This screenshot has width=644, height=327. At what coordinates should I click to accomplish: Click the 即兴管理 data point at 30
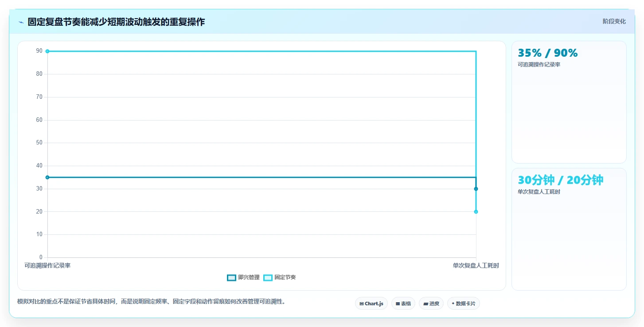pos(476,189)
